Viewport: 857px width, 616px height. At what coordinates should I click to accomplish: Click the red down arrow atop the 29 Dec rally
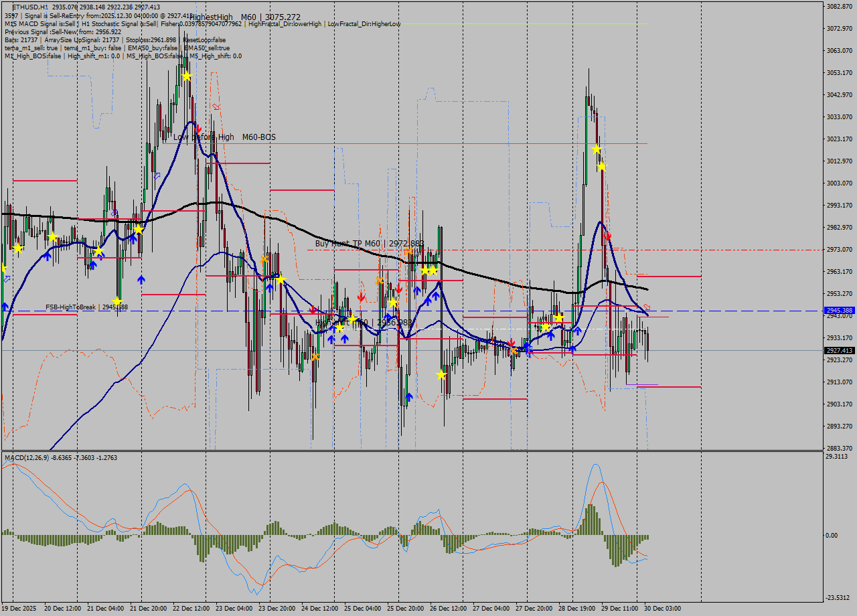(x=608, y=236)
